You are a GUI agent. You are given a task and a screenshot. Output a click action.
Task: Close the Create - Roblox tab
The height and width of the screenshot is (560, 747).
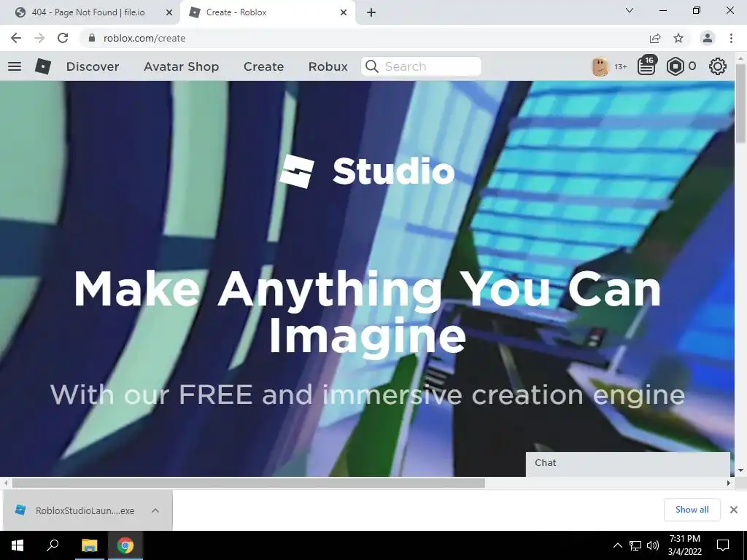click(344, 12)
